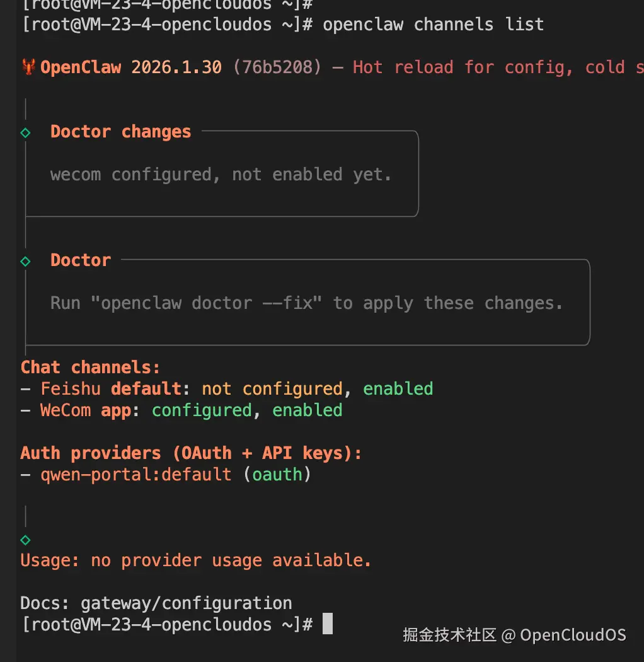Click the green diamond above the Usage line
644x662 pixels.
(x=26, y=540)
